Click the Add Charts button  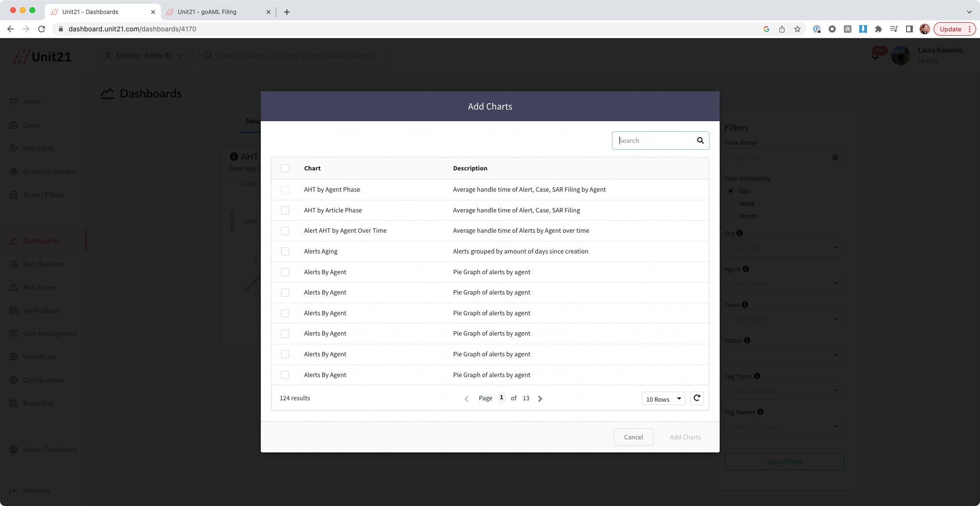pyautogui.click(x=685, y=437)
